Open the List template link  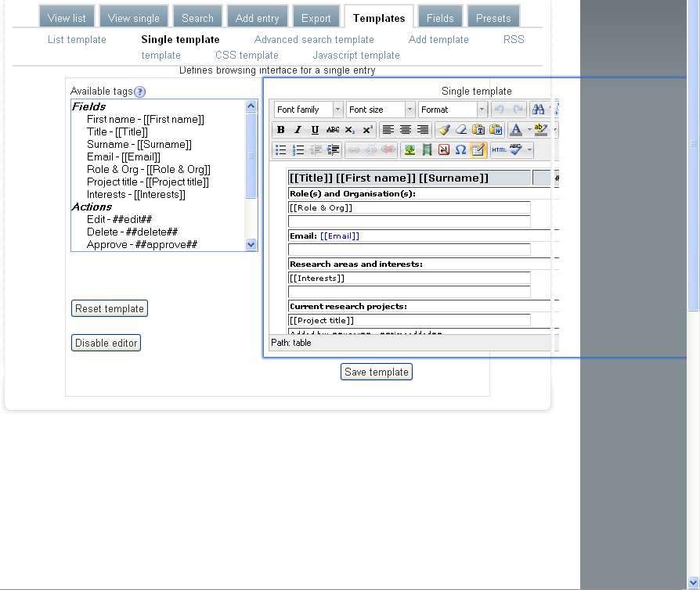(77, 40)
